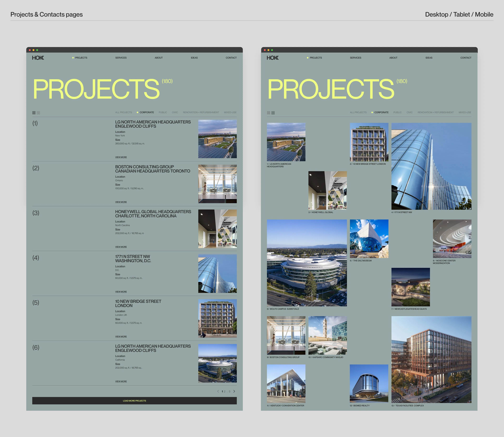Screen dimensions: 504x437
Task: Open grid image 3 / Honeywell Global
Action: pyautogui.click(x=328, y=191)
